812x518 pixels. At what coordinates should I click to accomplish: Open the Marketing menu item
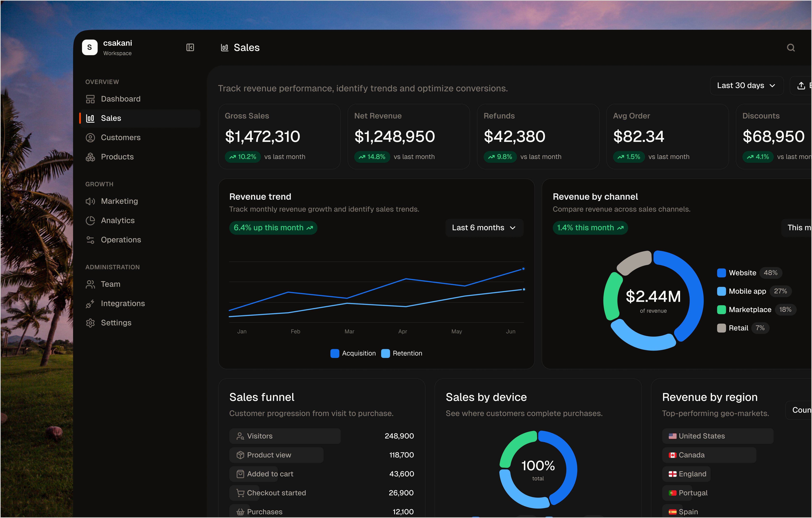click(x=140, y=201)
